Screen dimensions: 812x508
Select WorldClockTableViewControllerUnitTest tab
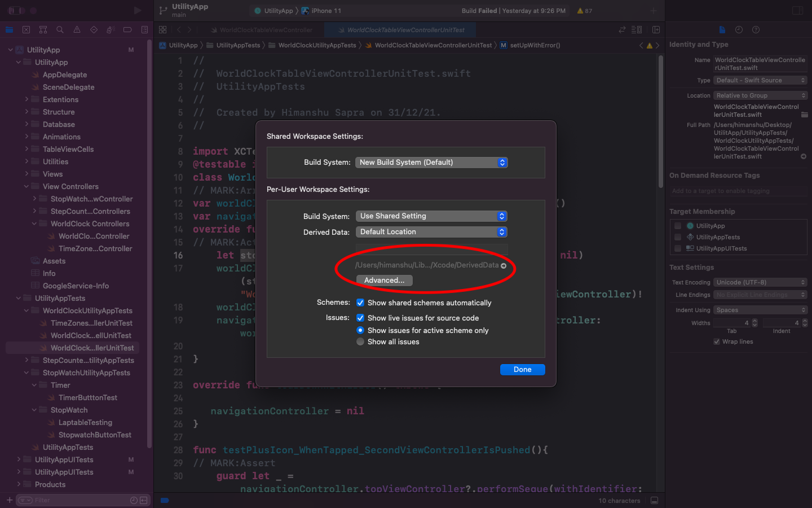tap(401, 30)
